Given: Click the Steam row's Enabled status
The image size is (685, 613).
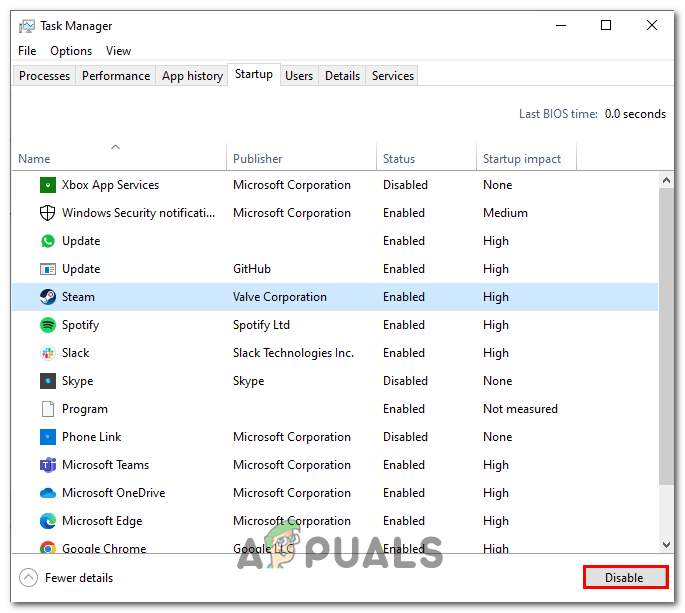Looking at the screenshot, I should (x=404, y=297).
